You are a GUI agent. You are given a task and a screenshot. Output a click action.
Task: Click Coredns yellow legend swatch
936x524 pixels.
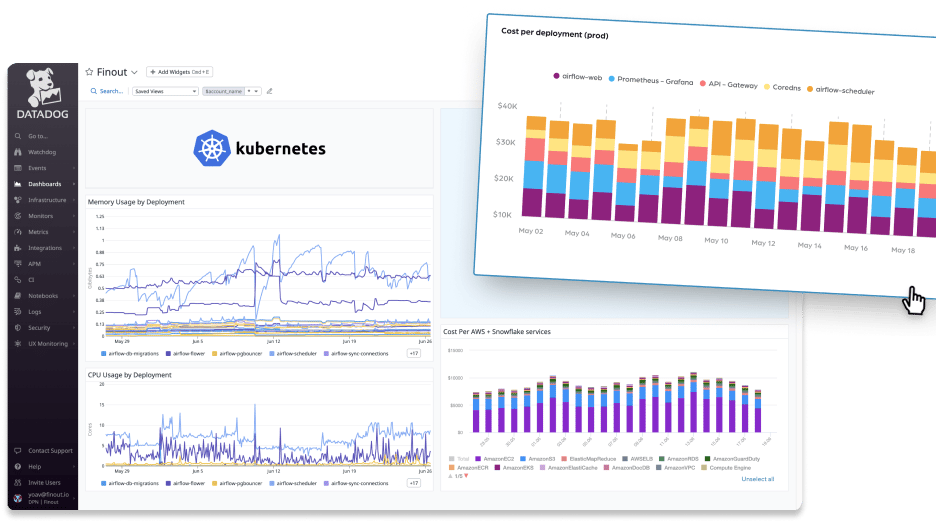767,87
